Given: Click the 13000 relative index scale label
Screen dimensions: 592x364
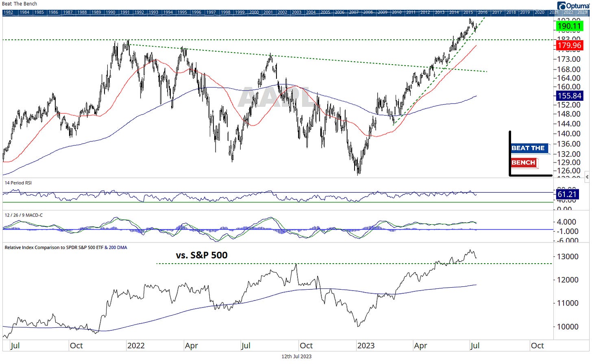Looking at the screenshot, I should [x=568, y=256].
